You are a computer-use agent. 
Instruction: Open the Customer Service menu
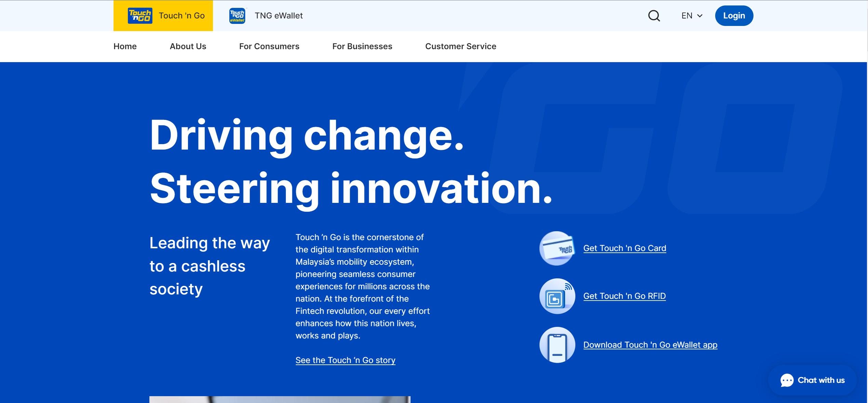coord(461,46)
